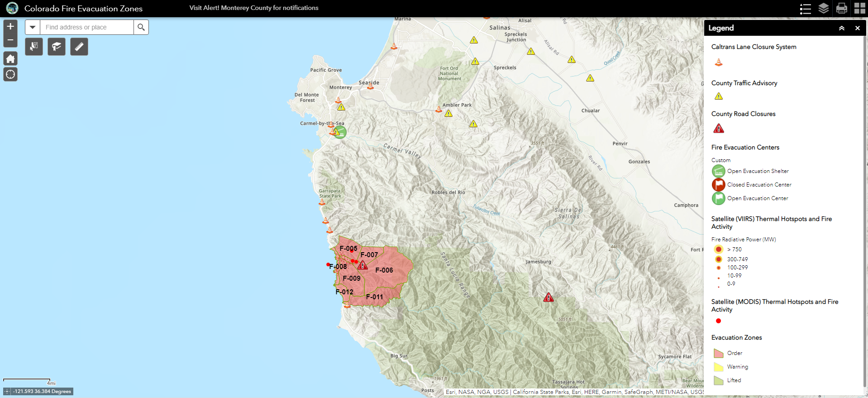Click the Gonzales map label
This screenshot has height=398, width=868.
(639, 162)
